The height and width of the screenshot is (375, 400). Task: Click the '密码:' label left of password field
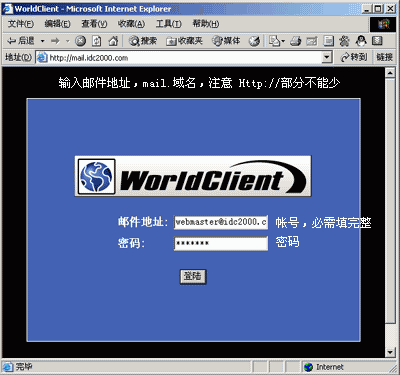click(x=131, y=243)
